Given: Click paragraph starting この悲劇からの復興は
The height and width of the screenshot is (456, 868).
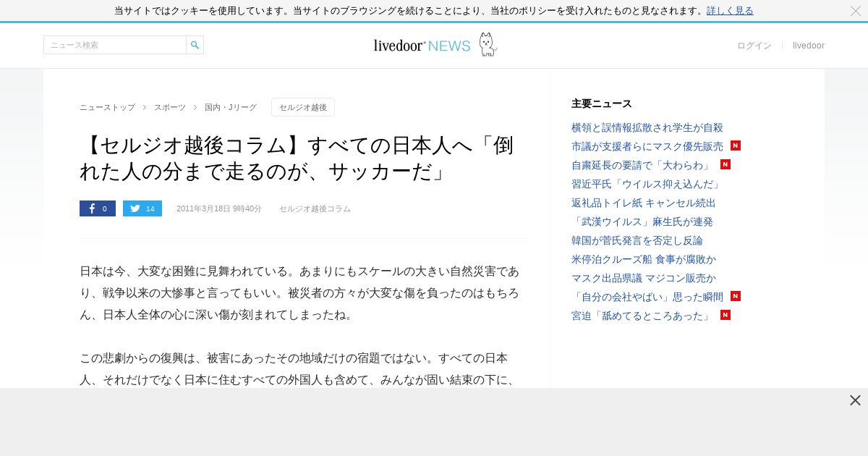Looking at the screenshot, I should [x=297, y=369].
